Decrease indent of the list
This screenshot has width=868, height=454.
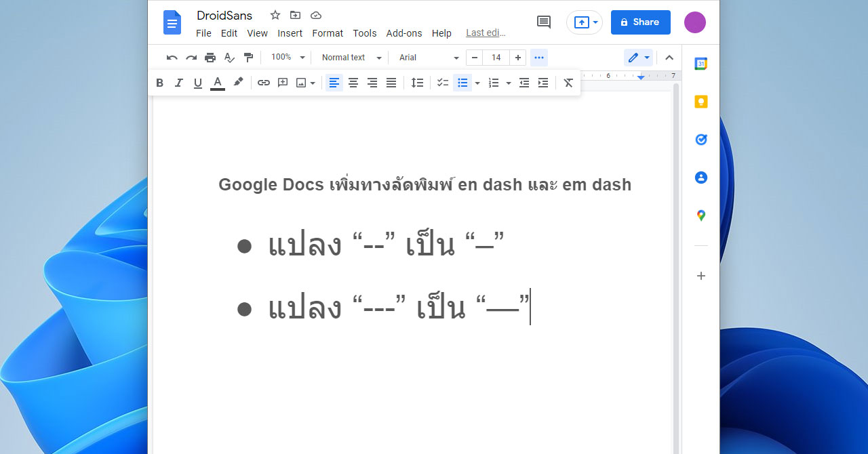[x=524, y=83]
